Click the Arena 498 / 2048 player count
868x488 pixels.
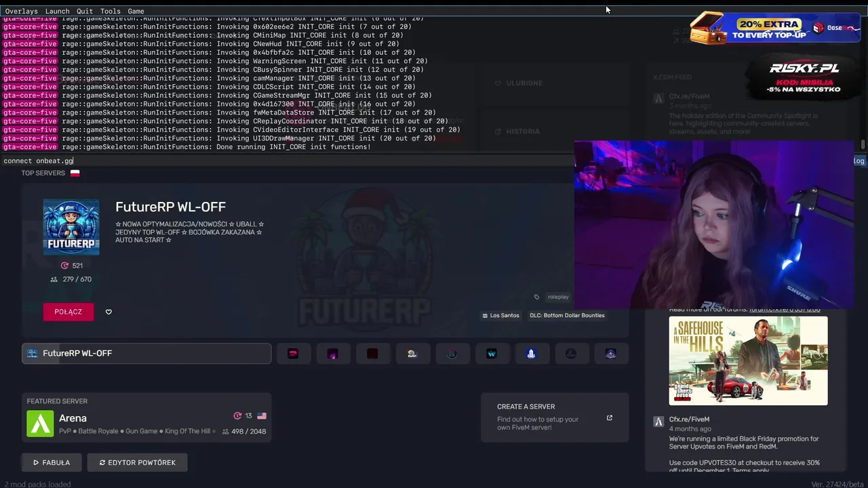click(243, 431)
